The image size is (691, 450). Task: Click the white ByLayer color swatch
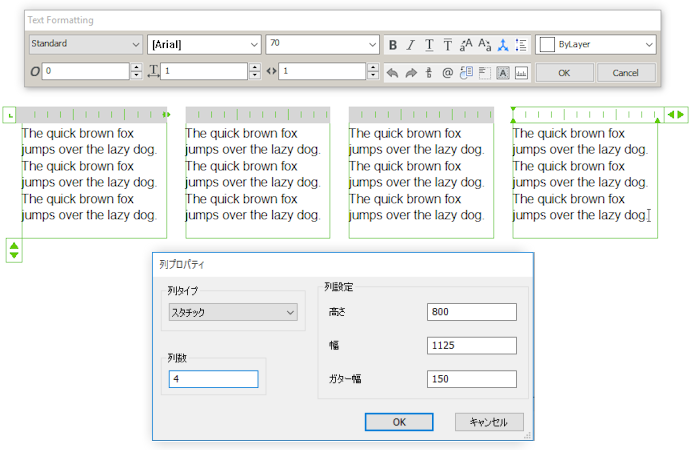547,45
